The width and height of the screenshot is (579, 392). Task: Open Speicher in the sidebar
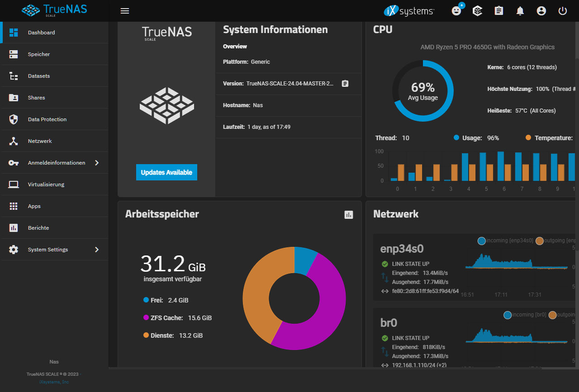54,54
